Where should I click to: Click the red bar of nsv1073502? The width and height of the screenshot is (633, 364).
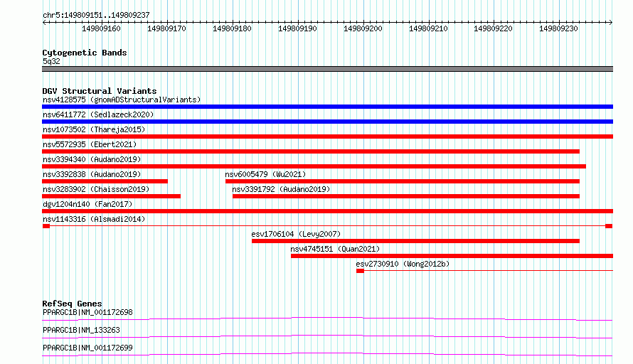[327, 136]
